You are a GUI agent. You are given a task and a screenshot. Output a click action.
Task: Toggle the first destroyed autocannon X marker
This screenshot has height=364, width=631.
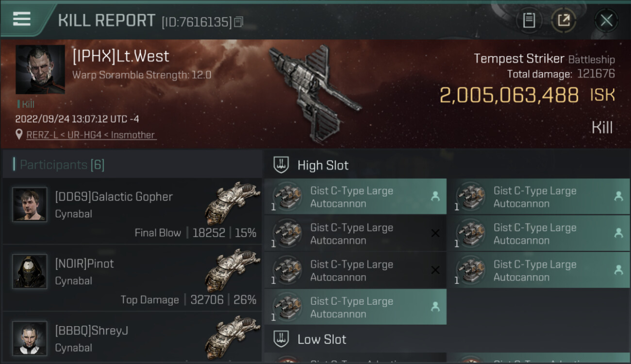(435, 233)
